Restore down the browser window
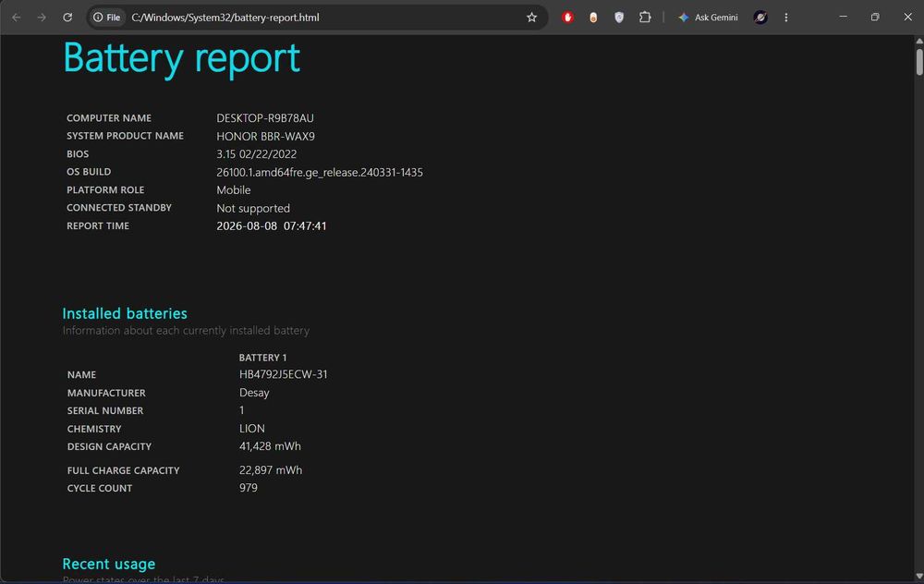The height and width of the screenshot is (584, 924). pyautogui.click(x=875, y=17)
